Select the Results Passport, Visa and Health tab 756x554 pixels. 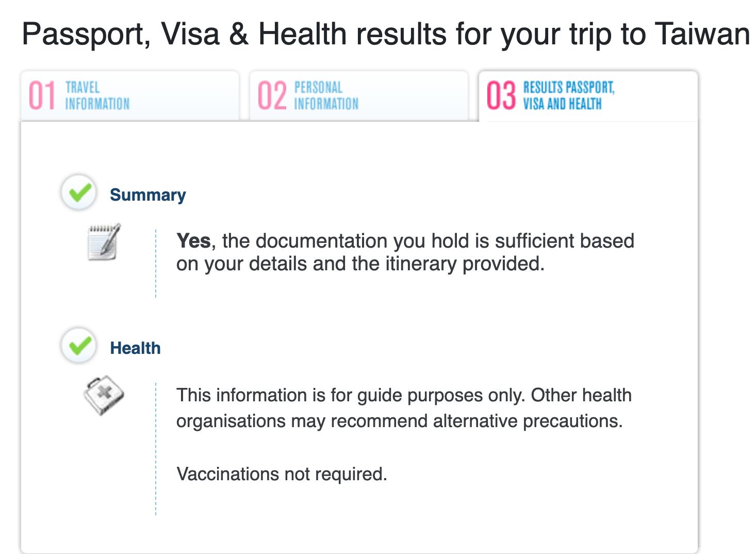pyautogui.click(x=568, y=96)
